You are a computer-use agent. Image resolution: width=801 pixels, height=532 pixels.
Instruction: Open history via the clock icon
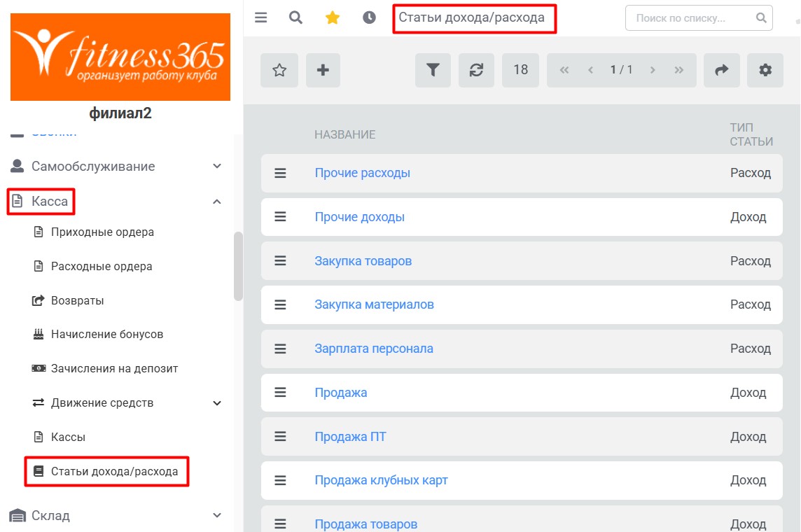coord(369,18)
